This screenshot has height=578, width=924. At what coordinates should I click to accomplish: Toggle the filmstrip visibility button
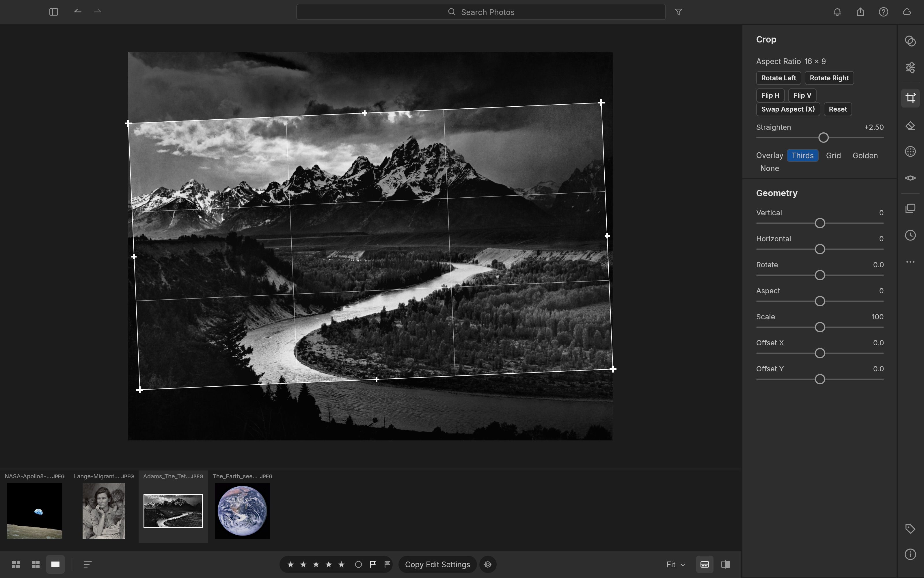click(705, 565)
